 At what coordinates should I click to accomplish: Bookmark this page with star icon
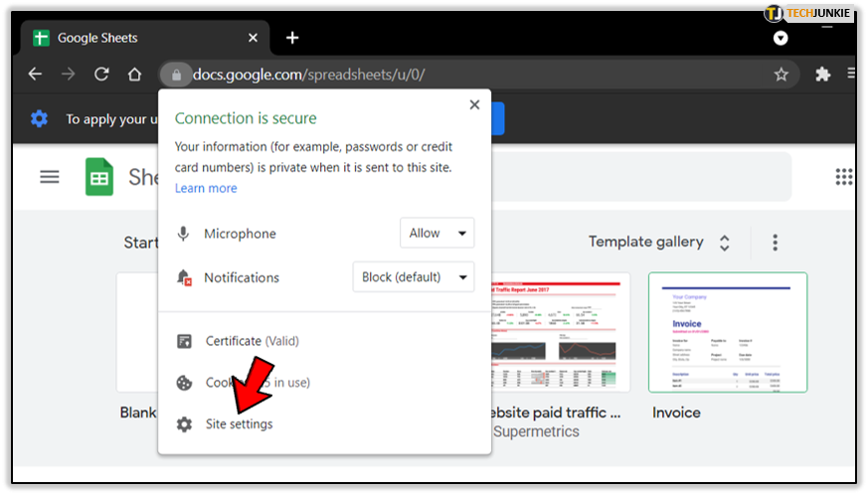click(781, 75)
